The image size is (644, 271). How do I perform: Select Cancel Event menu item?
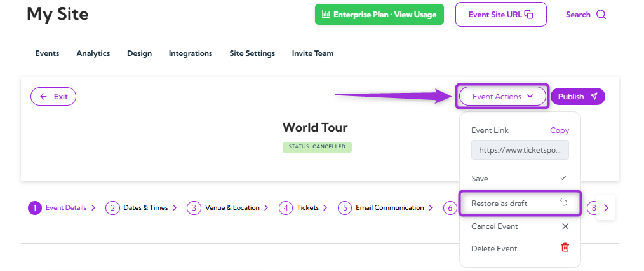[520, 226]
